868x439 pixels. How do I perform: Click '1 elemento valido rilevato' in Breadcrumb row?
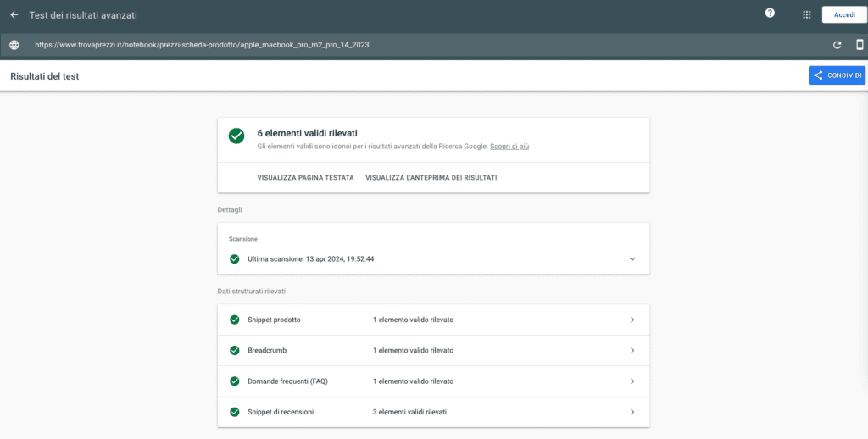pos(413,350)
